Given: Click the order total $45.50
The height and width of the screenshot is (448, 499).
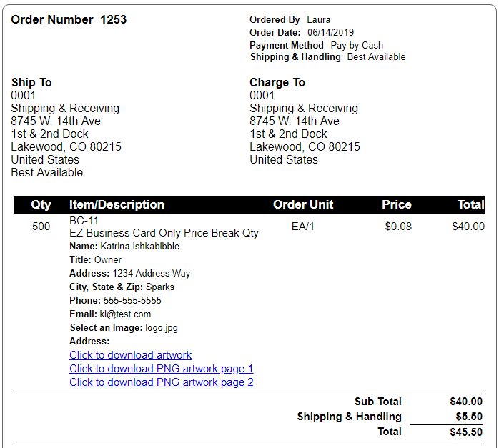Looking at the screenshot, I should [466, 432].
